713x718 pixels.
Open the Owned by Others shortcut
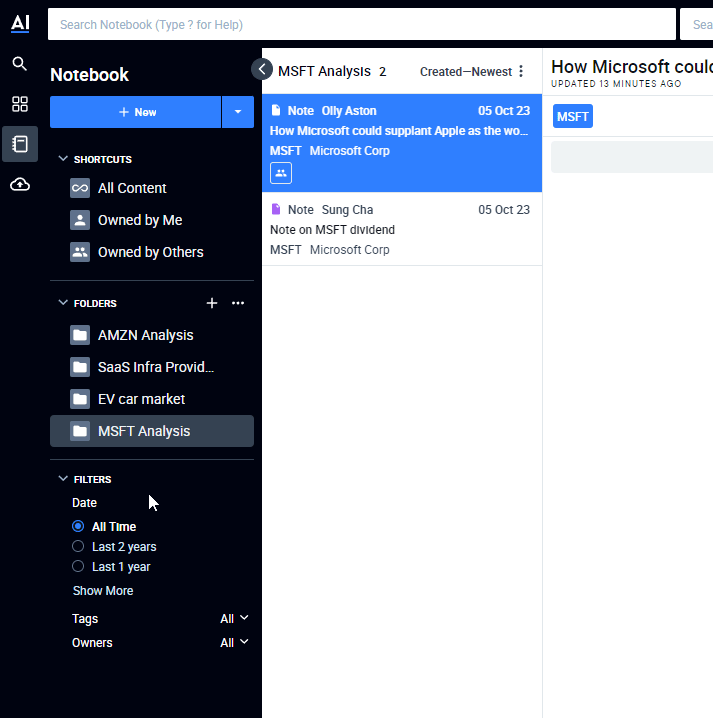pos(152,252)
